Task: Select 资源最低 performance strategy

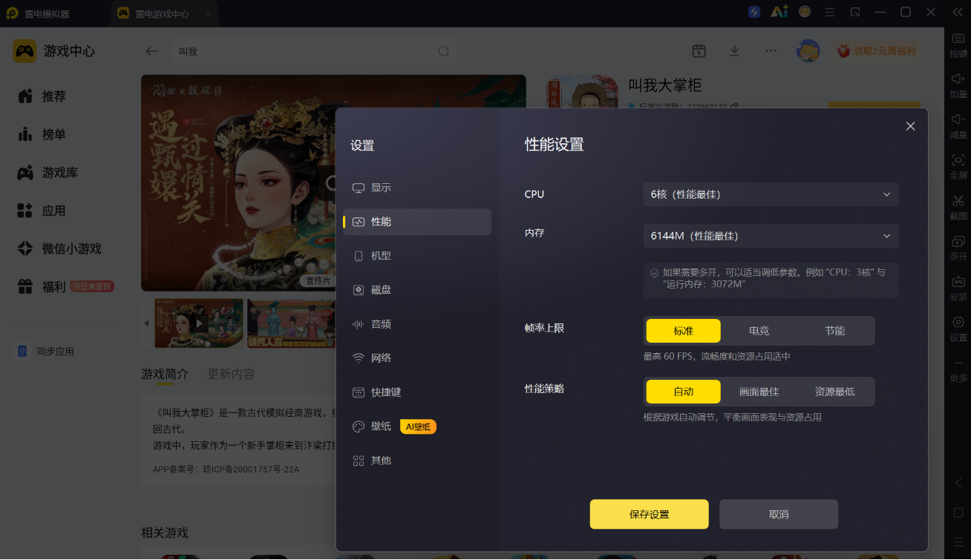Action: 835,392
